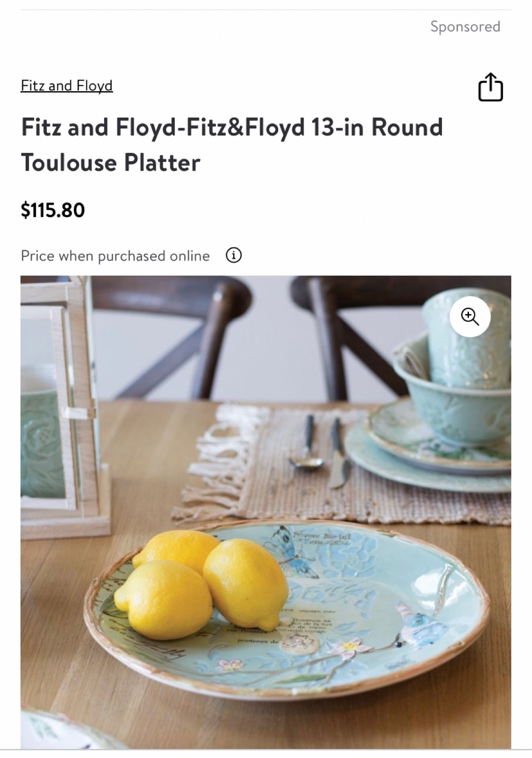Select the product title Toulouse Platter text
The height and width of the screenshot is (758, 532).
coord(232,144)
